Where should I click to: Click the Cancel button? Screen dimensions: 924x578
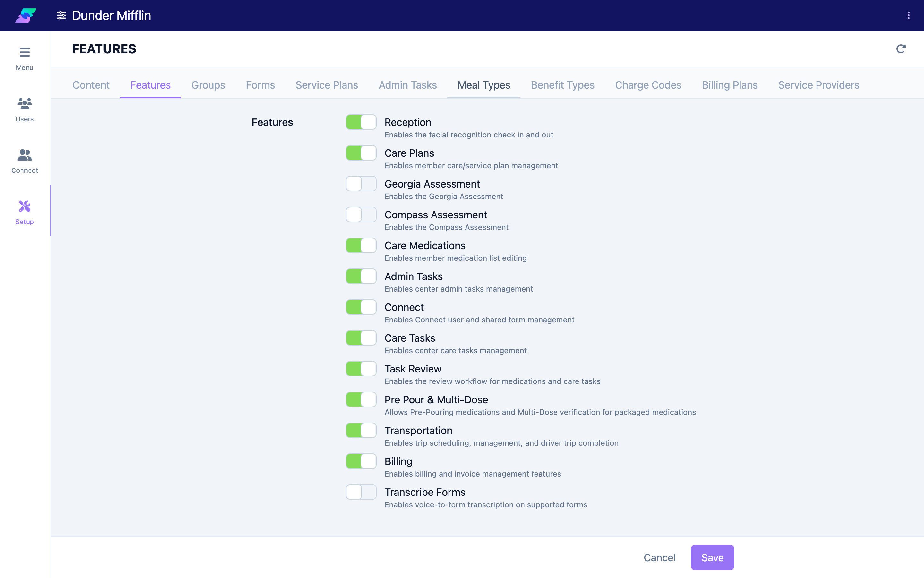point(659,557)
